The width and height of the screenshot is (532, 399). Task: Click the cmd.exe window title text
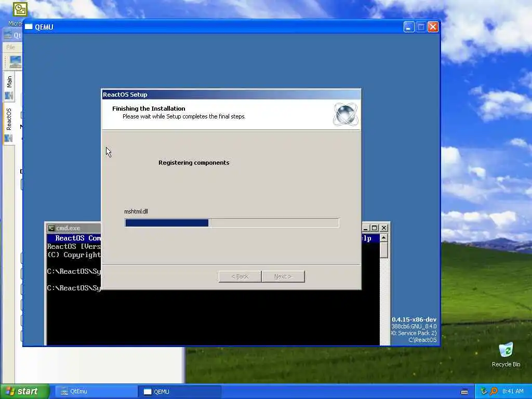[68, 228]
